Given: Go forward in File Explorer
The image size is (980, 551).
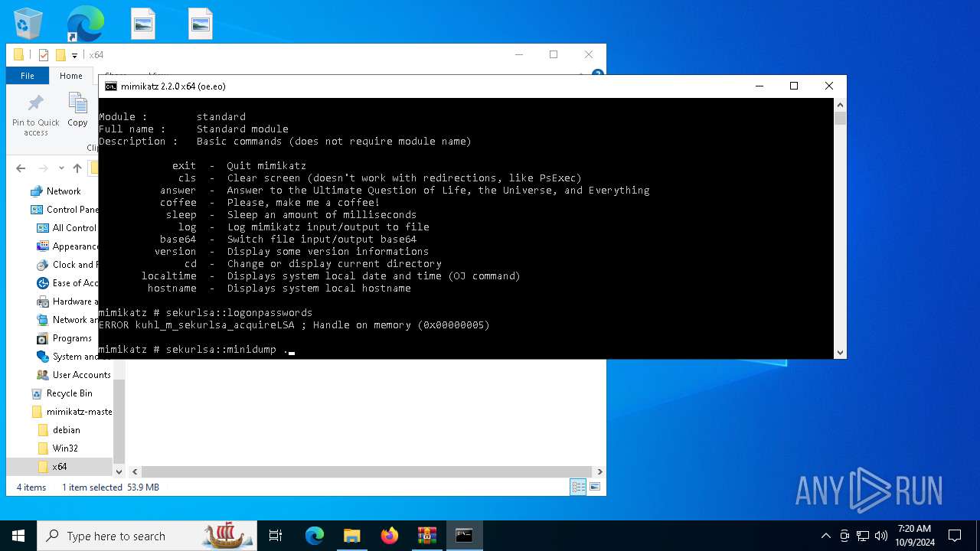Looking at the screenshot, I should 44,168.
